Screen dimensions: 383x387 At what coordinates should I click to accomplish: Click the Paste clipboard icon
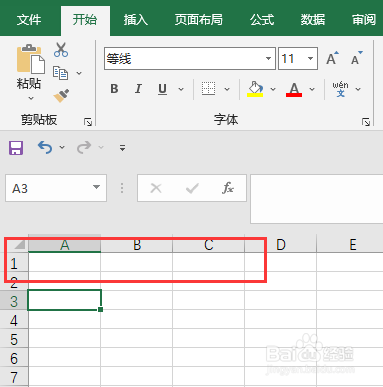point(30,59)
